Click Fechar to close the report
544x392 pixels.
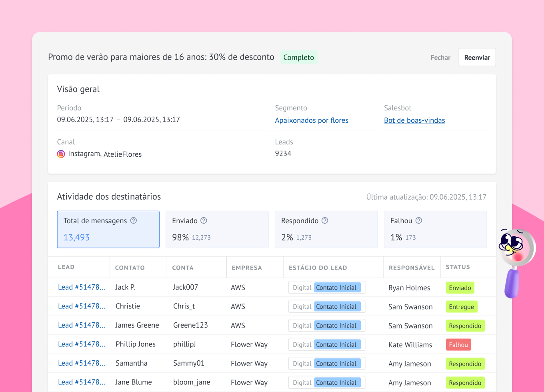[x=440, y=58]
